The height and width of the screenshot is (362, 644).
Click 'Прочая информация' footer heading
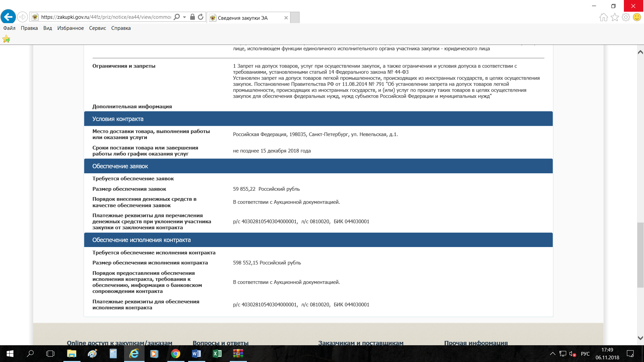point(476,343)
